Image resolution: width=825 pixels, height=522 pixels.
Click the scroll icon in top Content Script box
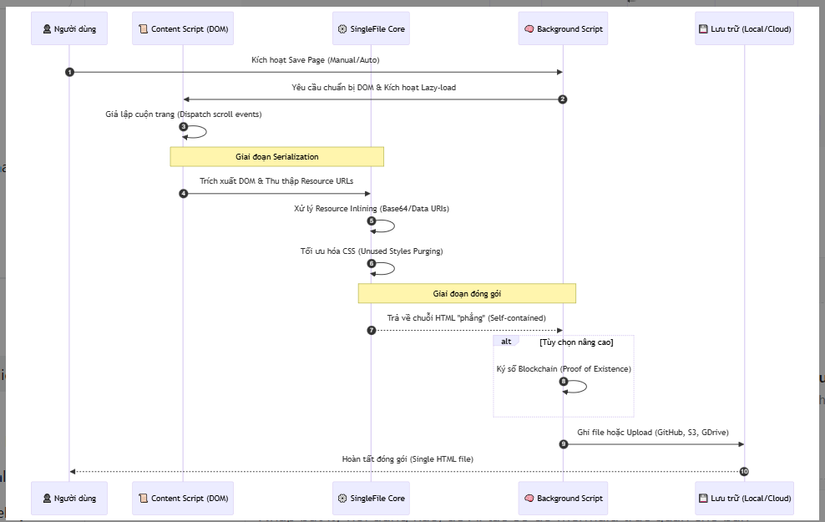(144, 30)
